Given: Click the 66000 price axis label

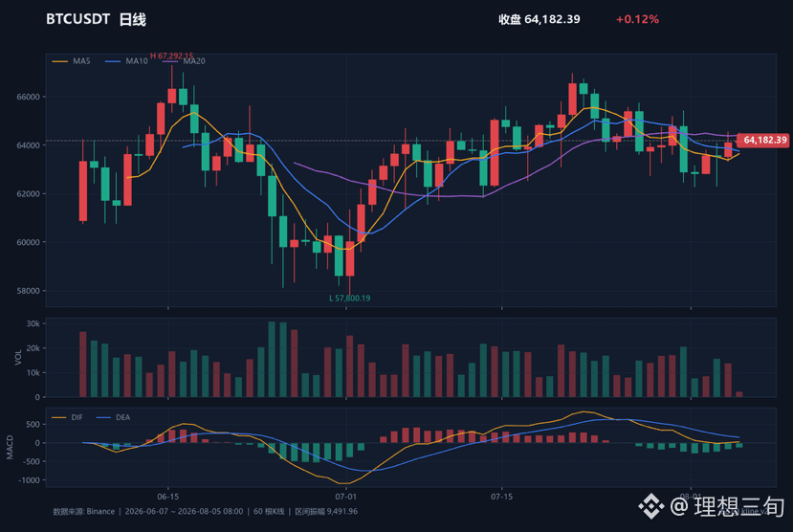Looking at the screenshot, I should 29,97.
